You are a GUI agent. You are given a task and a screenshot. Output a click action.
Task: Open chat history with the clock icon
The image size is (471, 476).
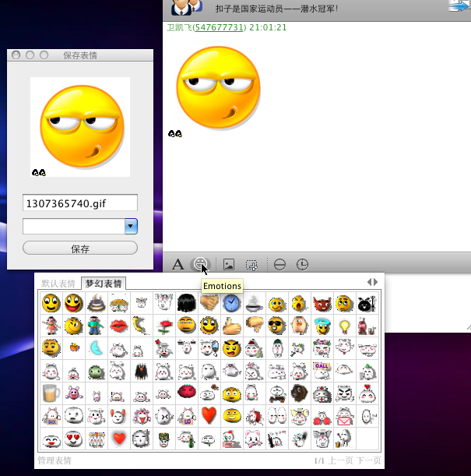coord(302,264)
